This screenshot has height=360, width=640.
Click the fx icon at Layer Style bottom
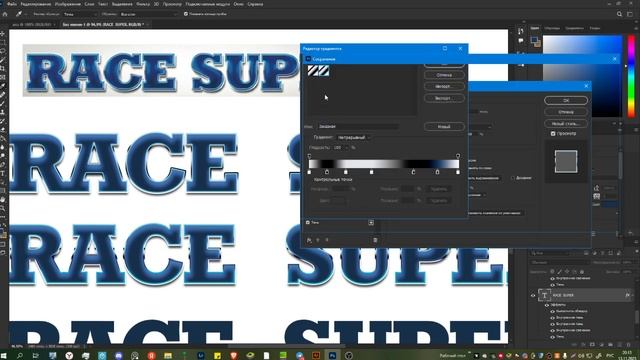(x=309, y=240)
